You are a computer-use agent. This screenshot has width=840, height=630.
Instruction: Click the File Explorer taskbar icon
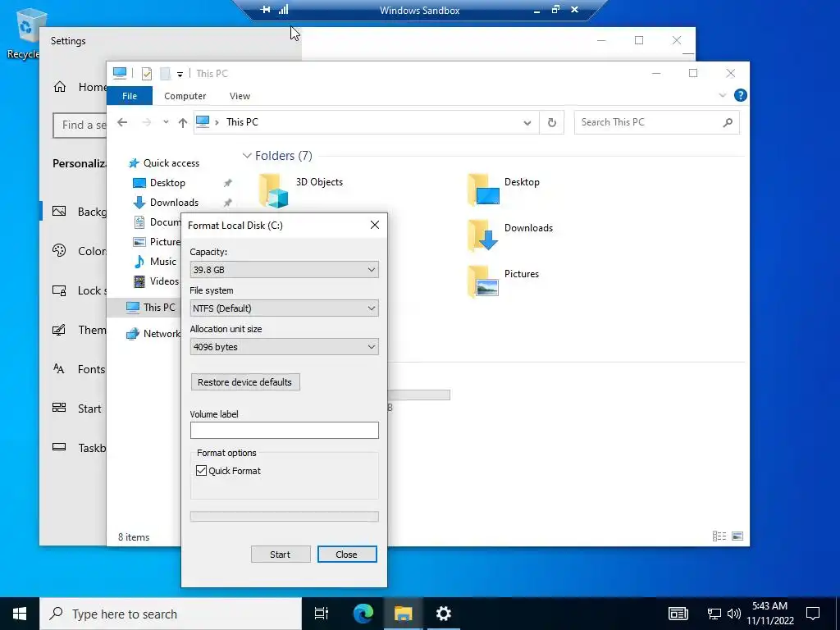[403, 614]
